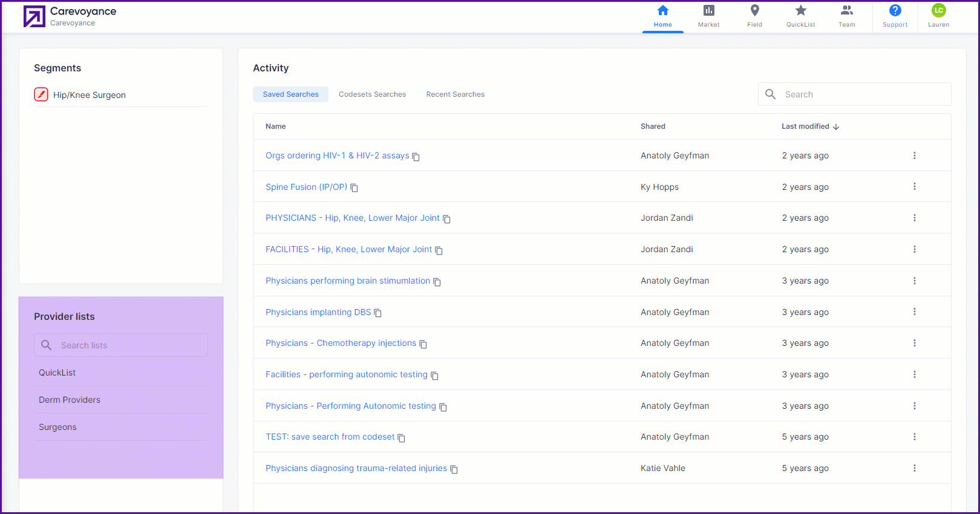Open the Hip/Knee Surgeon segment
The image size is (980, 514).
click(x=90, y=95)
